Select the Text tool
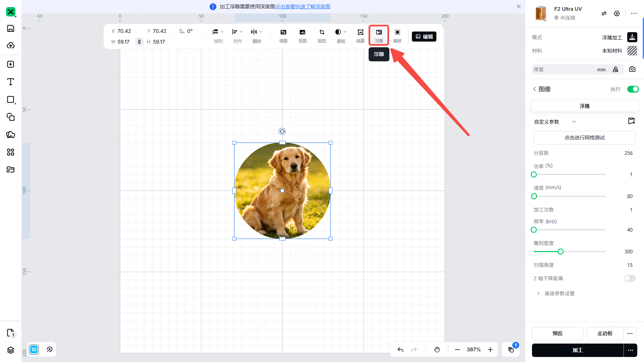Viewport: 644px width, 362px height. pos(11,82)
